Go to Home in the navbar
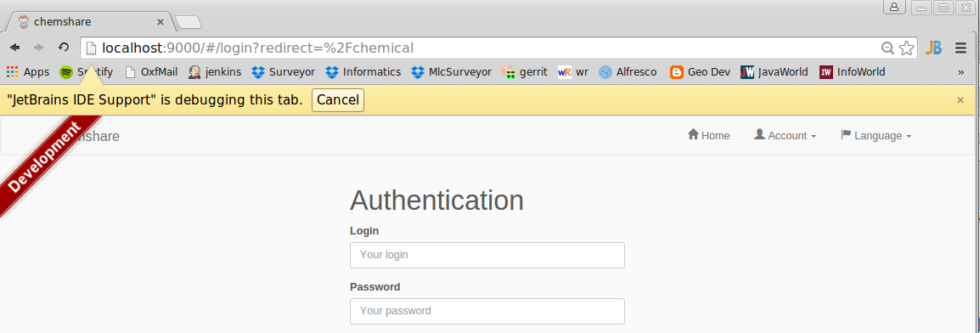 pos(709,136)
